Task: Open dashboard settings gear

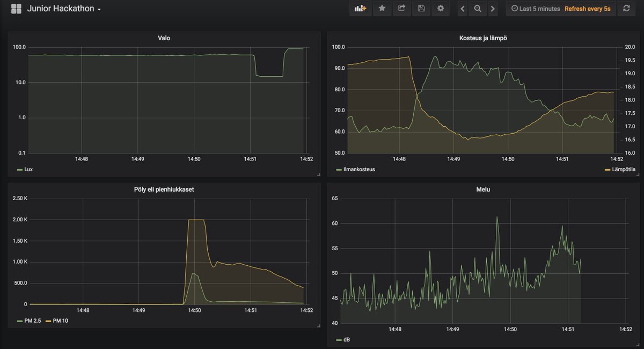Action: click(441, 9)
